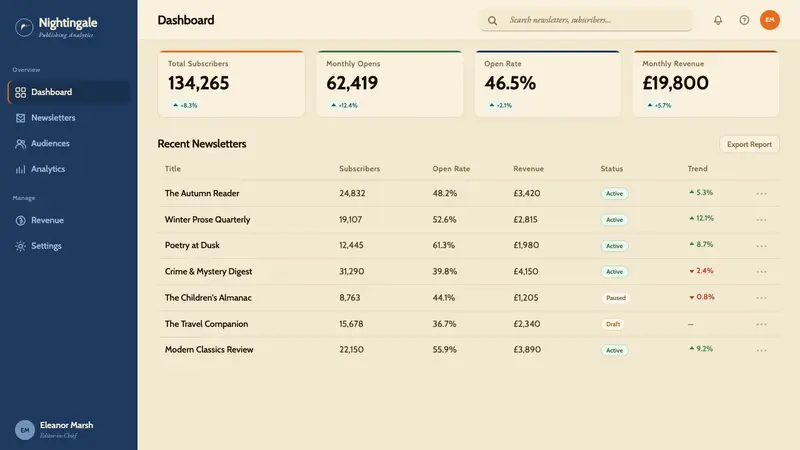This screenshot has width=800, height=450.
Task: Click the Modern Classics Review title
Action: tap(209, 350)
